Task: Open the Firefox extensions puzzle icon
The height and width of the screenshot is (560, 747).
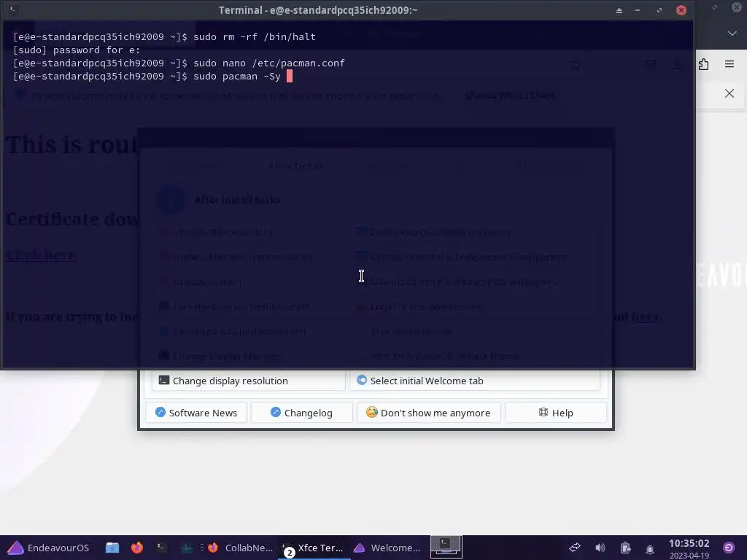Action: 704,64
